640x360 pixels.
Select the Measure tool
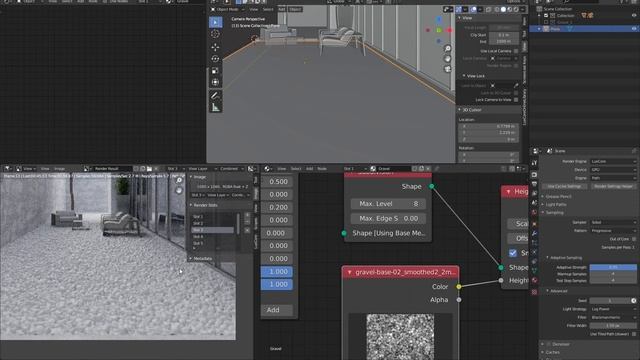[x=216, y=107]
